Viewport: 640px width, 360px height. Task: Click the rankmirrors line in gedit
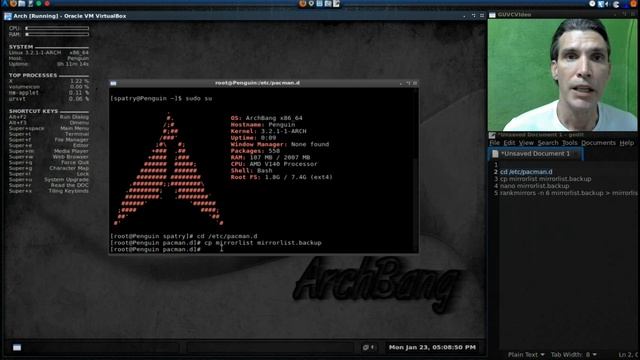pos(569,193)
